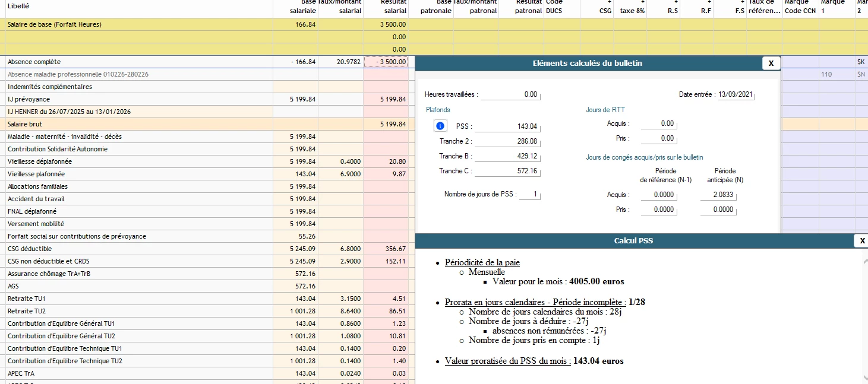Click the blue info icon beside PSS

pos(440,126)
